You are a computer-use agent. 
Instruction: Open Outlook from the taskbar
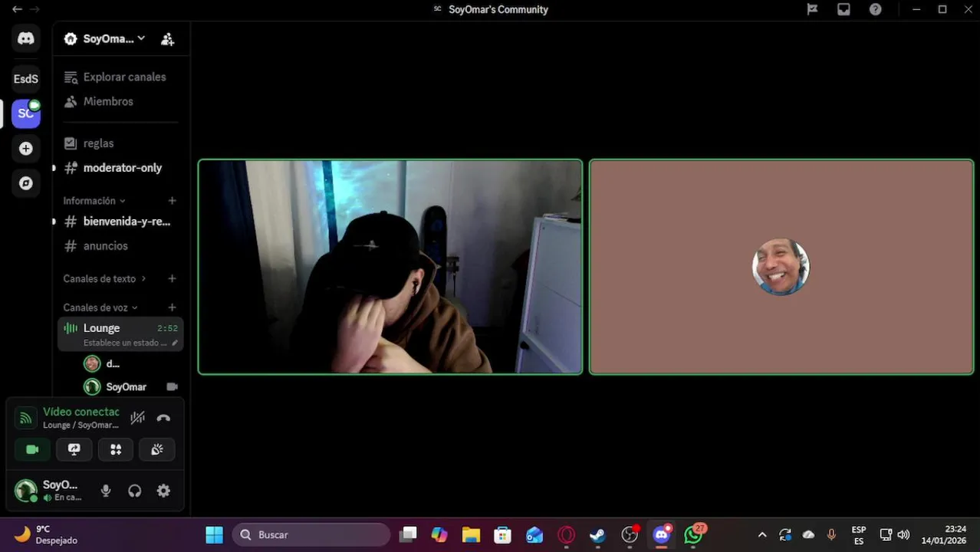pos(534,534)
